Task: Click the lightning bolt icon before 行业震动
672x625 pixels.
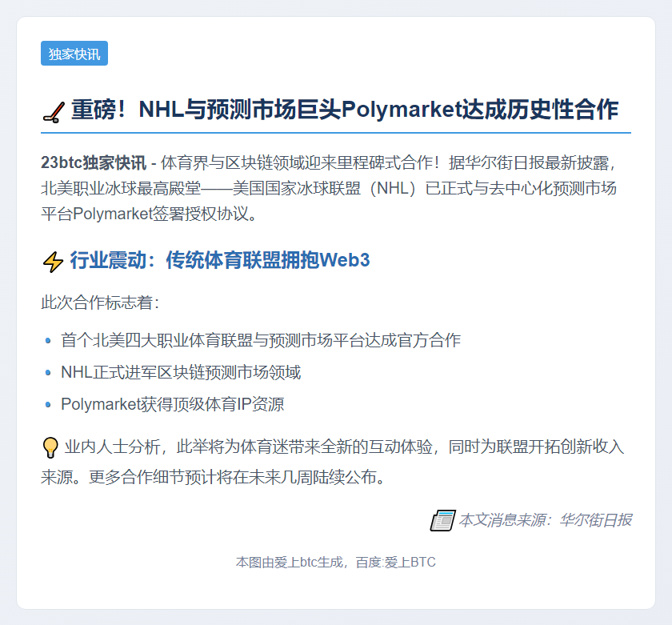Action: 53,261
